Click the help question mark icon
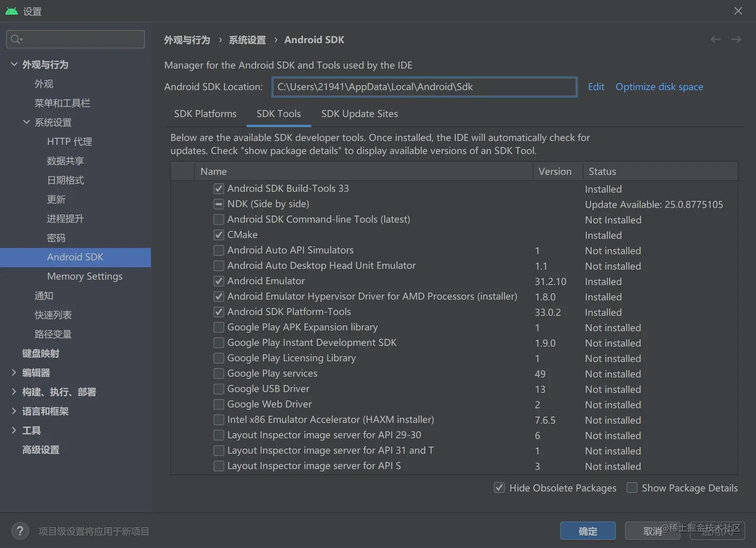Screen dimensions: 756x548 point(20,531)
